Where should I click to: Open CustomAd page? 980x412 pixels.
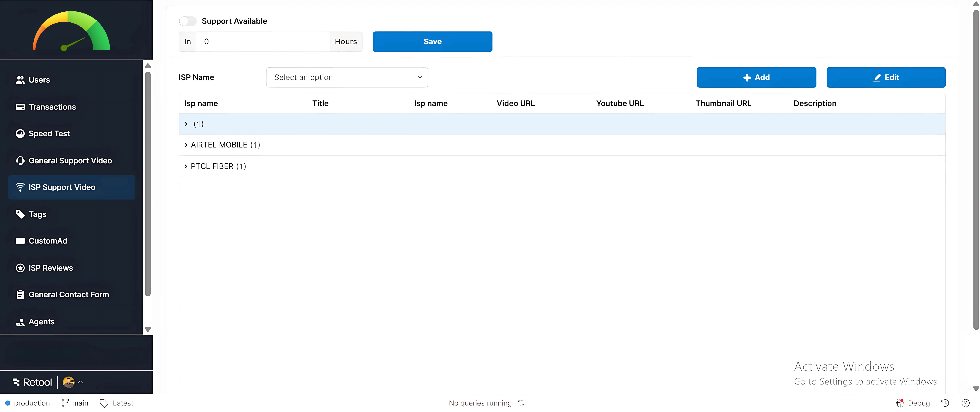pyautogui.click(x=71, y=241)
